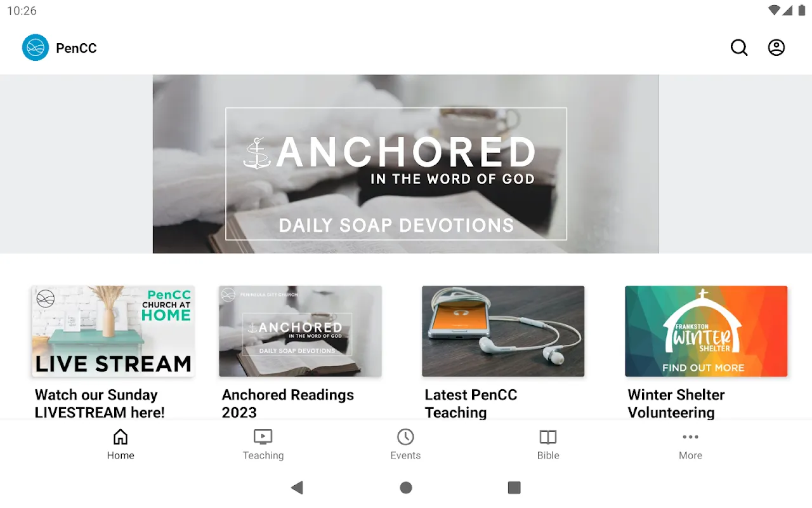This screenshot has width=812, height=508.
Task: Tap Android back triangle button
Action: pyautogui.click(x=297, y=488)
